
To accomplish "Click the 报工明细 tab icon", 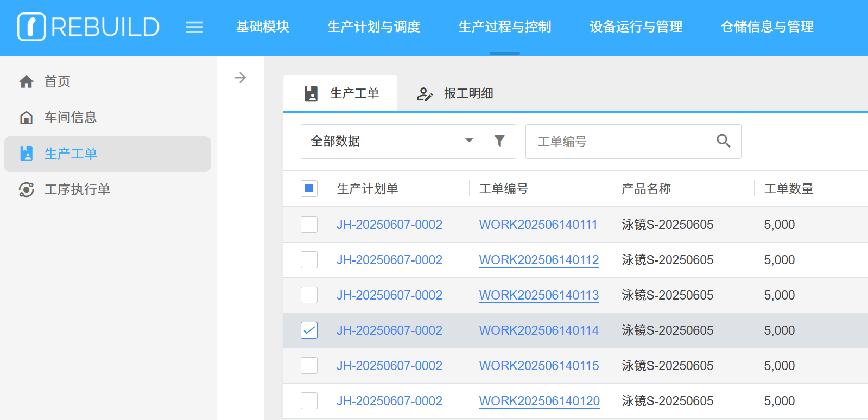I will 424,94.
